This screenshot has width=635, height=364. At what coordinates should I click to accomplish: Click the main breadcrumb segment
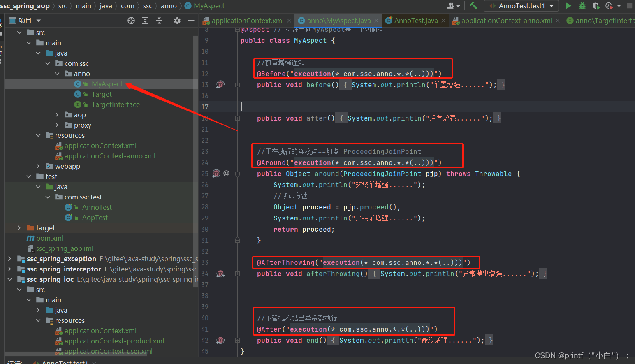coord(83,6)
